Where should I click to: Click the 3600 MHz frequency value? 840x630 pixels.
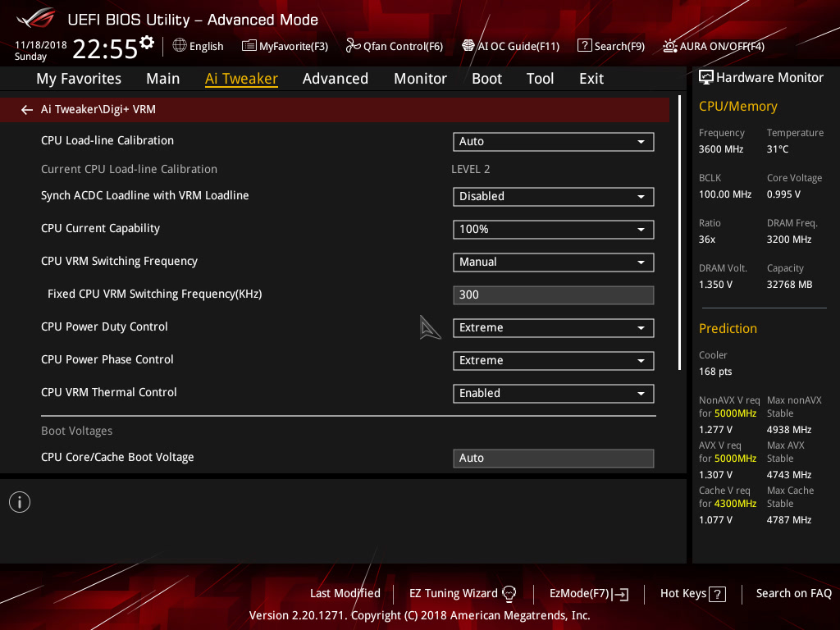click(720, 149)
